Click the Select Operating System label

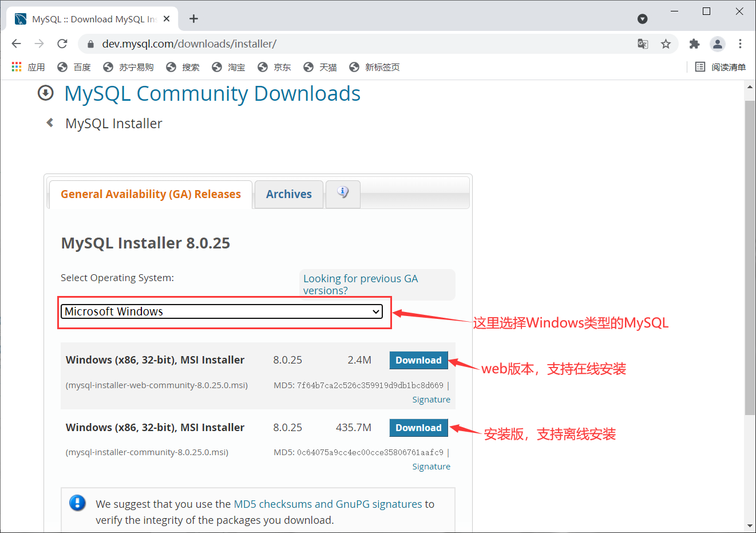[117, 278]
